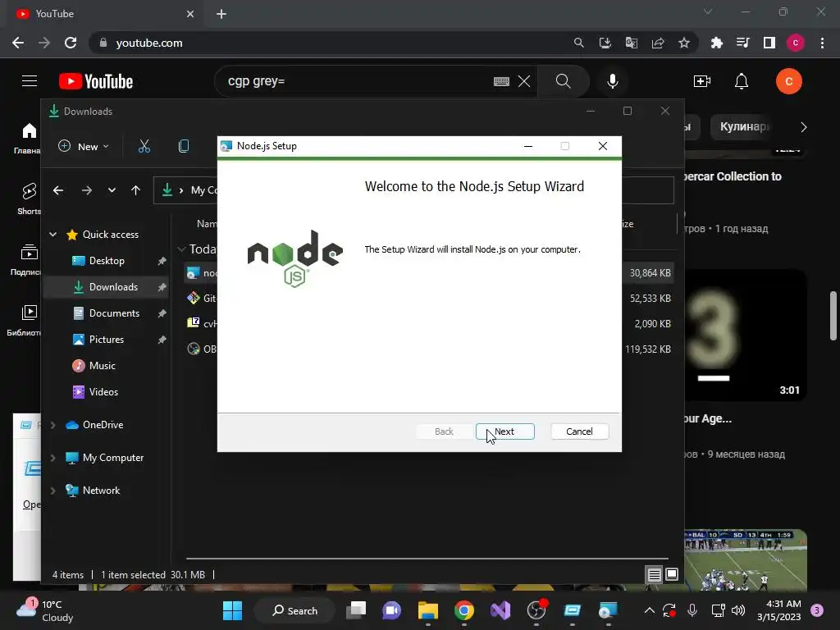Expand Network tree node
The width and height of the screenshot is (840, 630).
click(53, 491)
